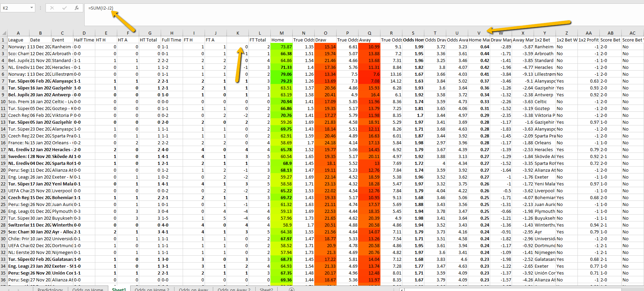Select row 7 header
This screenshot has height=291, width=644.
(x=3, y=81)
